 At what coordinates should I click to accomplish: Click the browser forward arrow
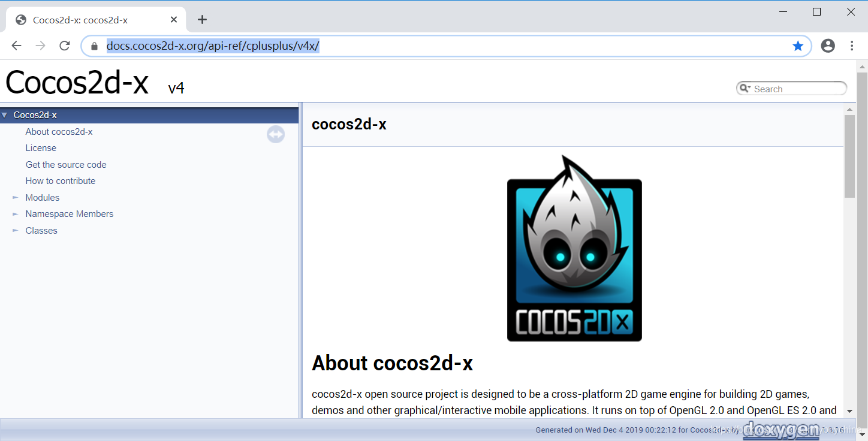41,46
